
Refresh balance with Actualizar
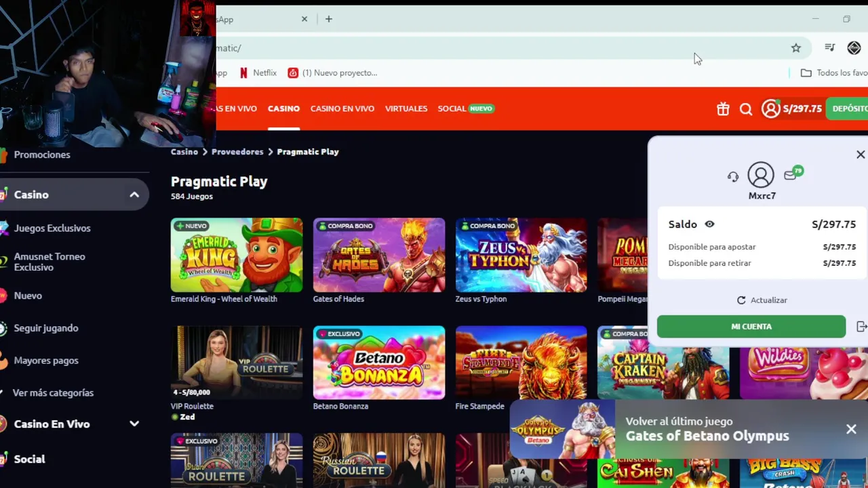(762, 300)
